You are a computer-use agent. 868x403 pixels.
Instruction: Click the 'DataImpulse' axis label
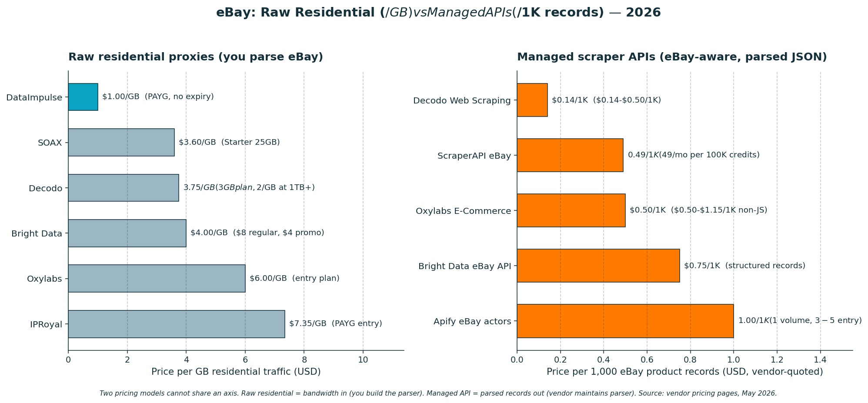34,97
